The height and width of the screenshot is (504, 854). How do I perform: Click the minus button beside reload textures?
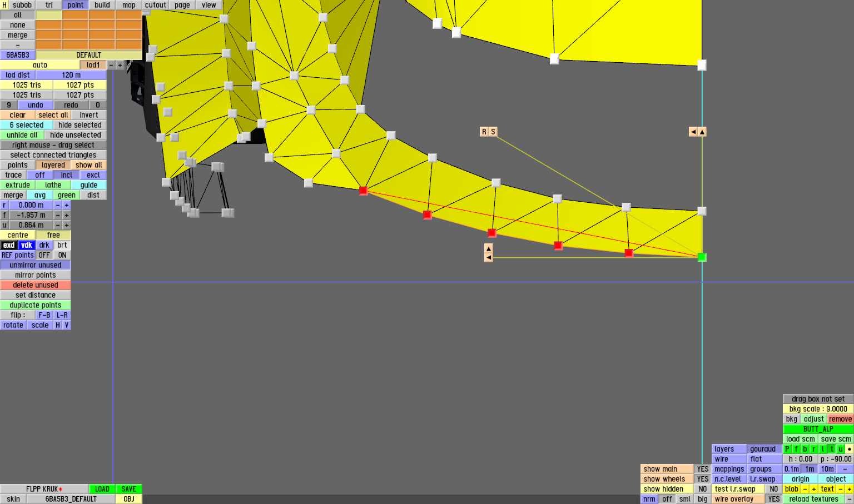pyautogui.click(x=850, y=499)
